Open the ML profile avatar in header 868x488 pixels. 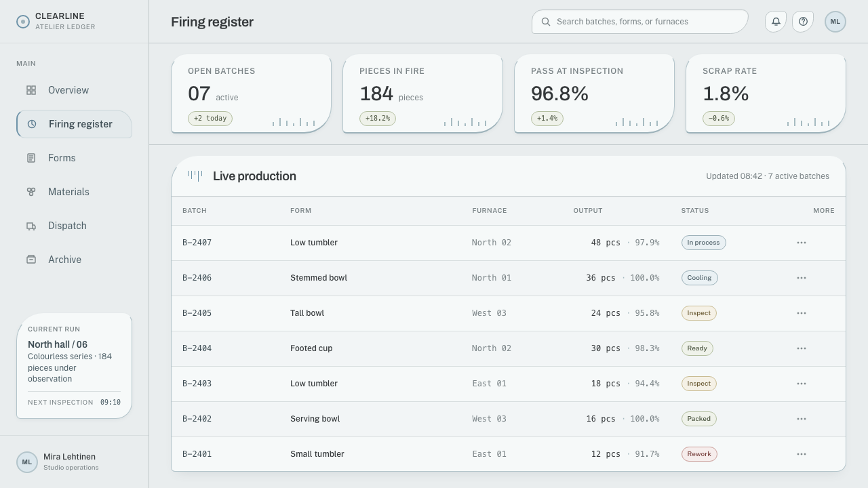[x=835, y=22]
